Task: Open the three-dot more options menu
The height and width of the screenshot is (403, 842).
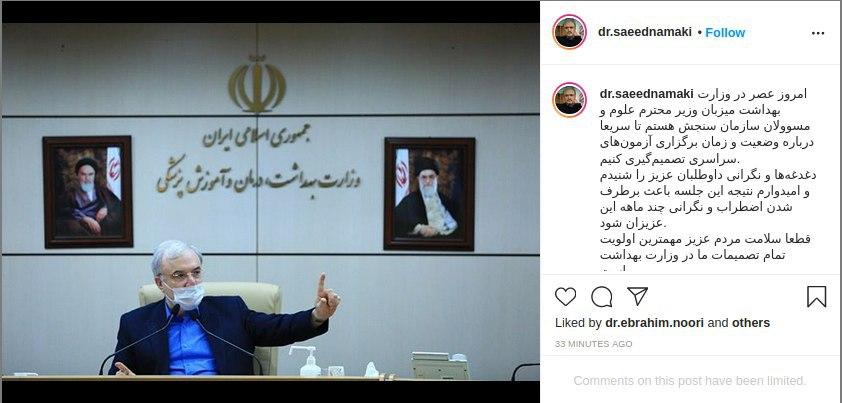Action: (818, 33)
